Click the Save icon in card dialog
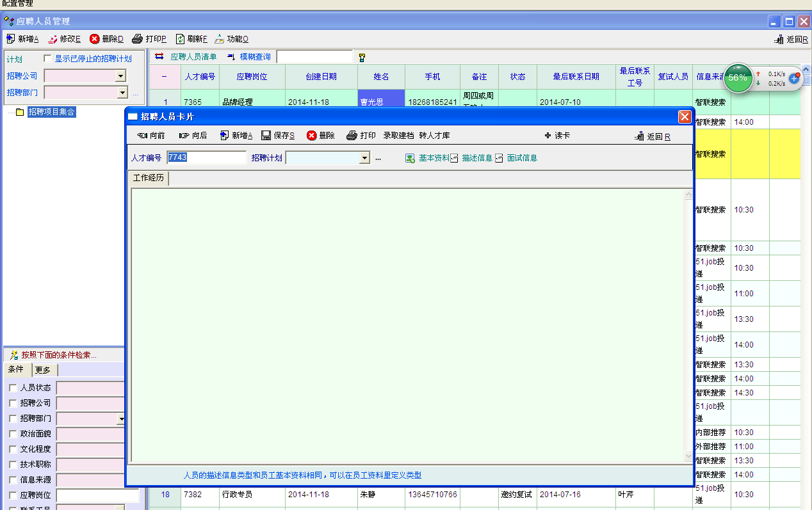Image resolution: width=812 pixels, height=510 pixels. point(266,136)
